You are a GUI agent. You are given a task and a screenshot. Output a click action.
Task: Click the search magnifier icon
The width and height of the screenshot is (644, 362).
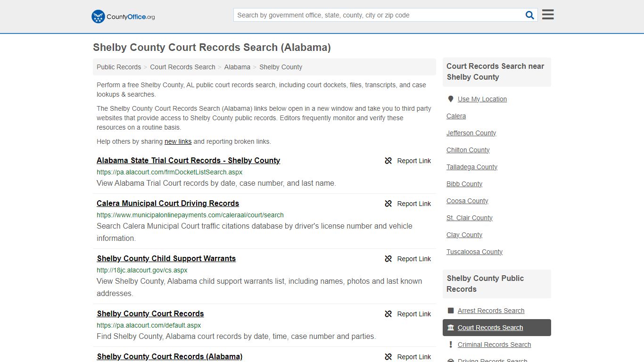[530, 15]
